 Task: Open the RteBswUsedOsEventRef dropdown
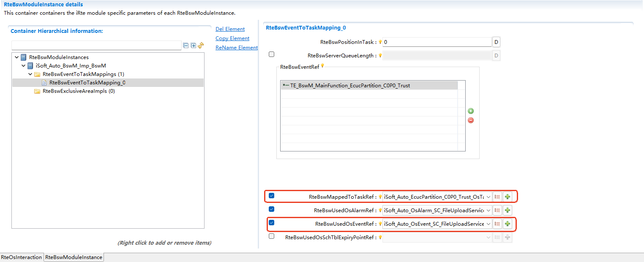pyautogui.click(x=488, y=224)
